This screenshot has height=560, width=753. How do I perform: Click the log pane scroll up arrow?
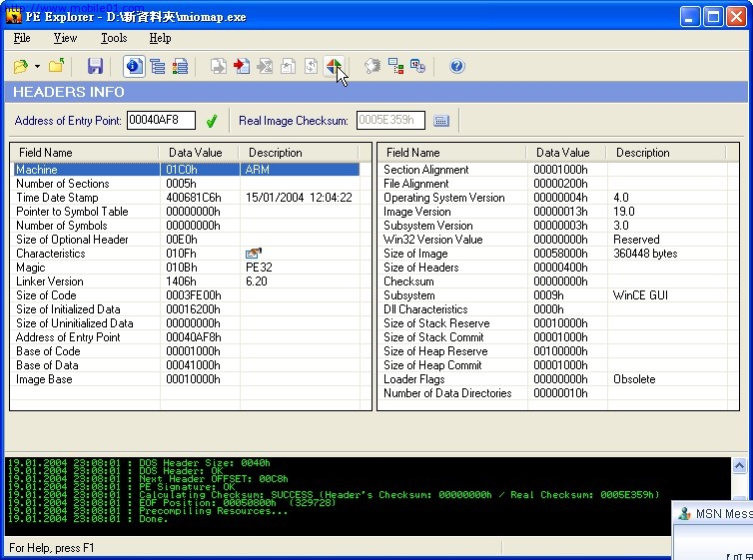[x=739, y=465]
